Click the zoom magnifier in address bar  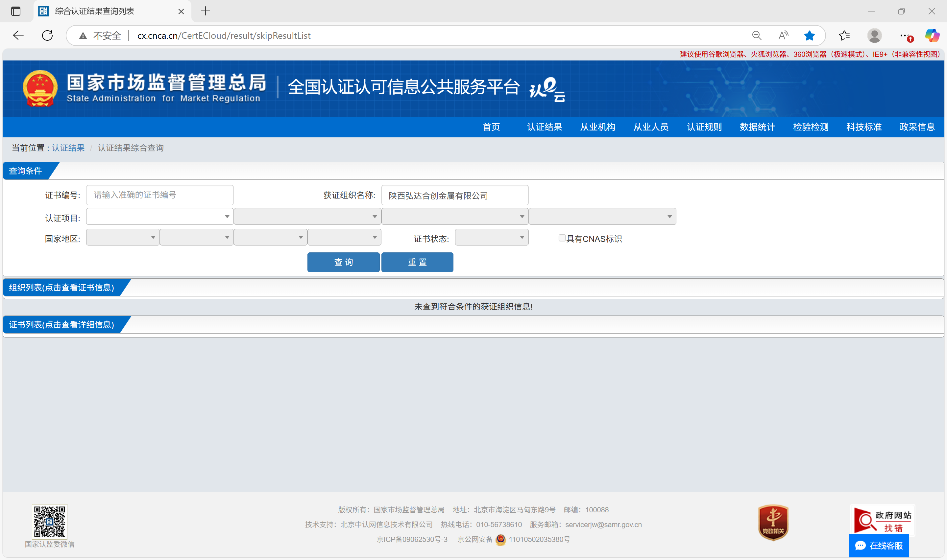[x=756, y=35]
